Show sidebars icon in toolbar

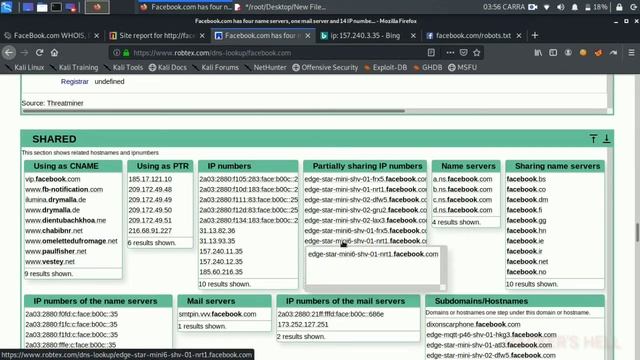[553, 53]
